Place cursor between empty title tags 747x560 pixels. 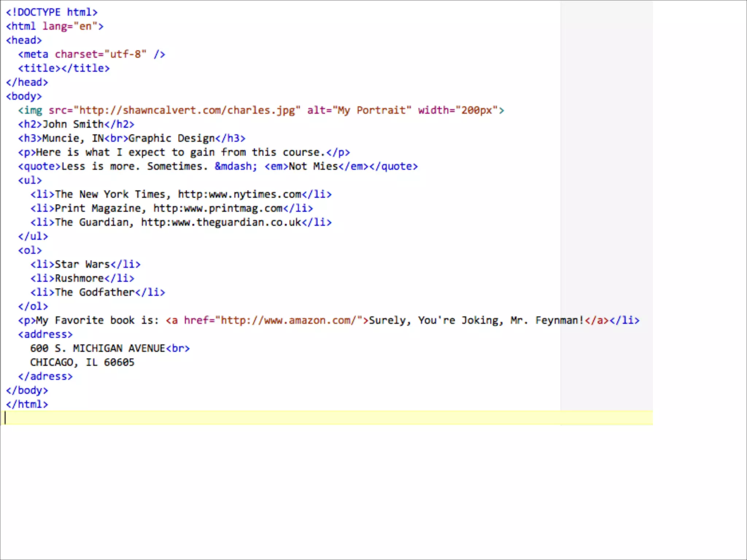(61, 68)
